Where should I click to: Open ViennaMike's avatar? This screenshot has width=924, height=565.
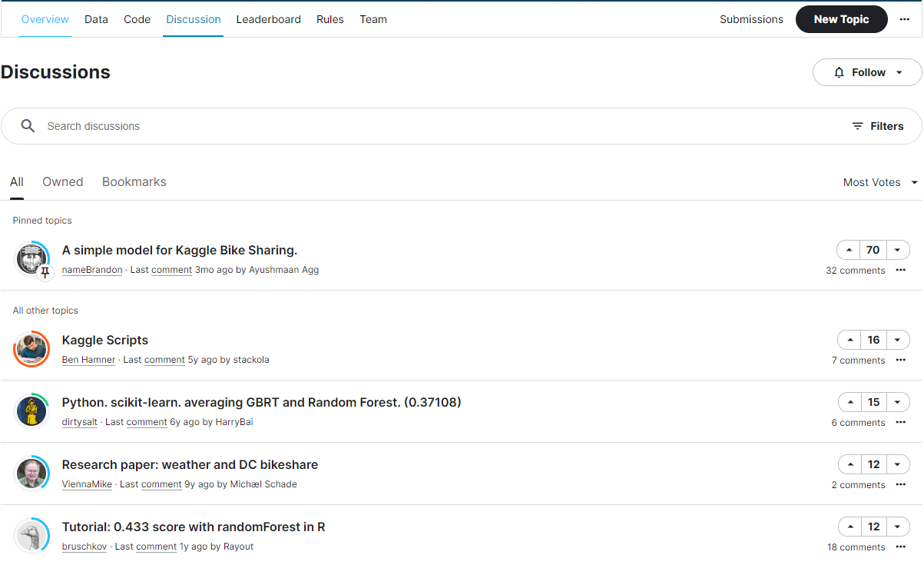point(32,474)
